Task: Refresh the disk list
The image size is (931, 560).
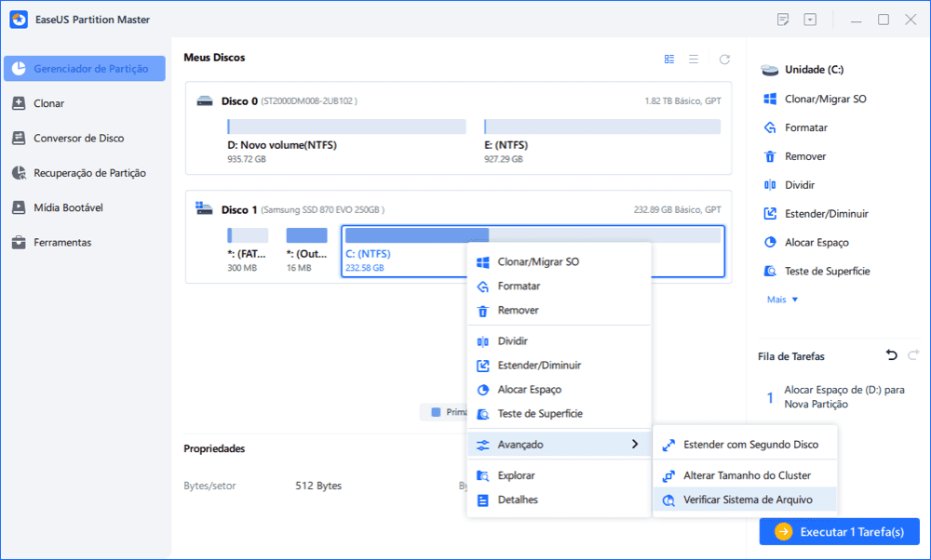Action: coord(724,60)
